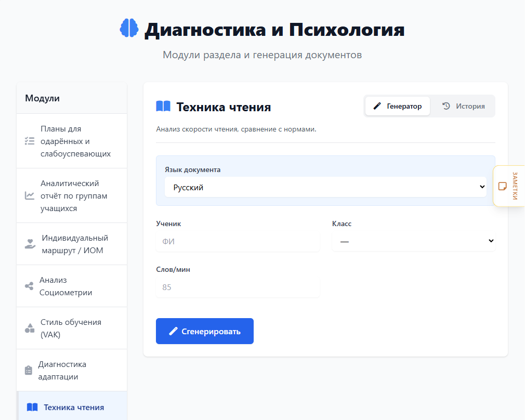525x420 pixels.
Task: Switch to the История tab
Action: coord(463,106)
